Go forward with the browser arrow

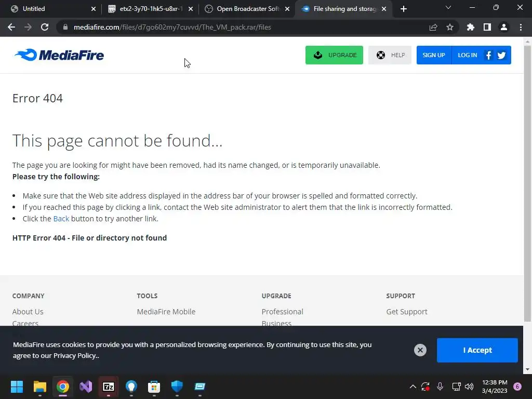tap(28, 27)
